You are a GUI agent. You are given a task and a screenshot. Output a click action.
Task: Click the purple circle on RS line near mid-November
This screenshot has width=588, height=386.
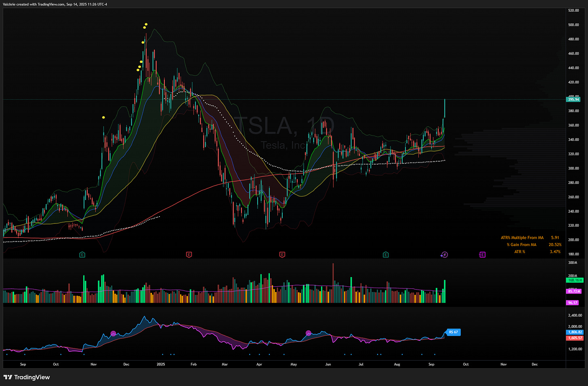click(113, 334)
